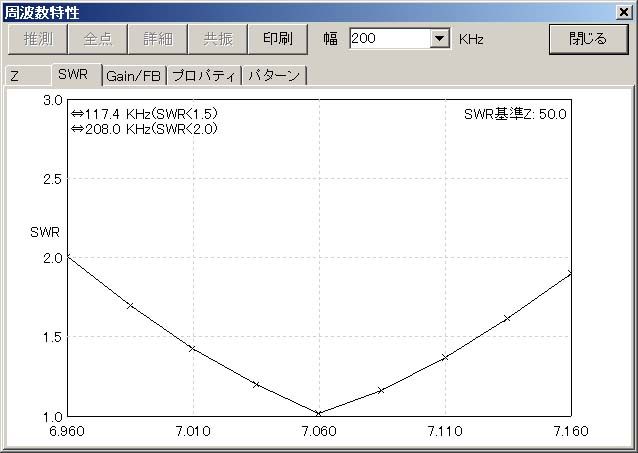
Task: Click the 印刷 print button
Action: pyautogui.click(x=277, y=39)
